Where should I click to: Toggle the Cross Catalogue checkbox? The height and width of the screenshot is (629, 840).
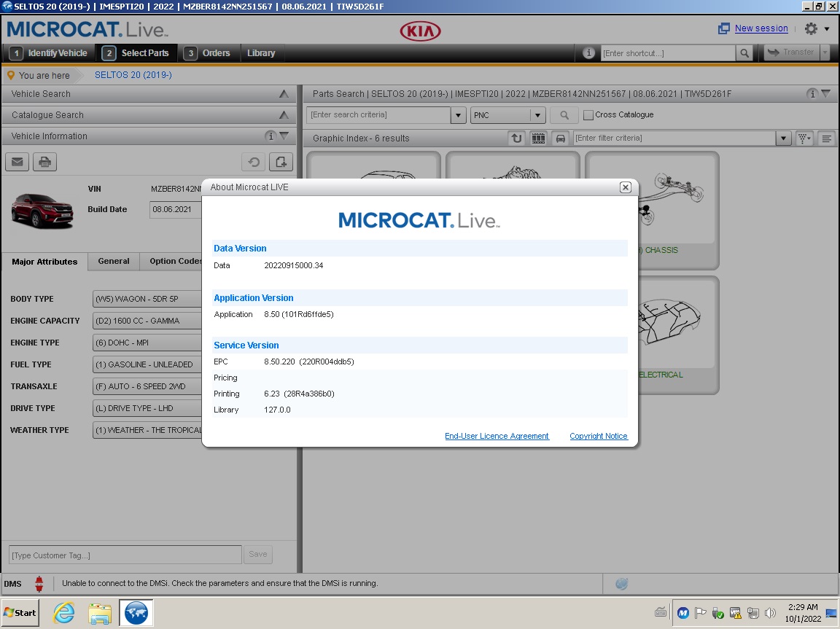588,115
